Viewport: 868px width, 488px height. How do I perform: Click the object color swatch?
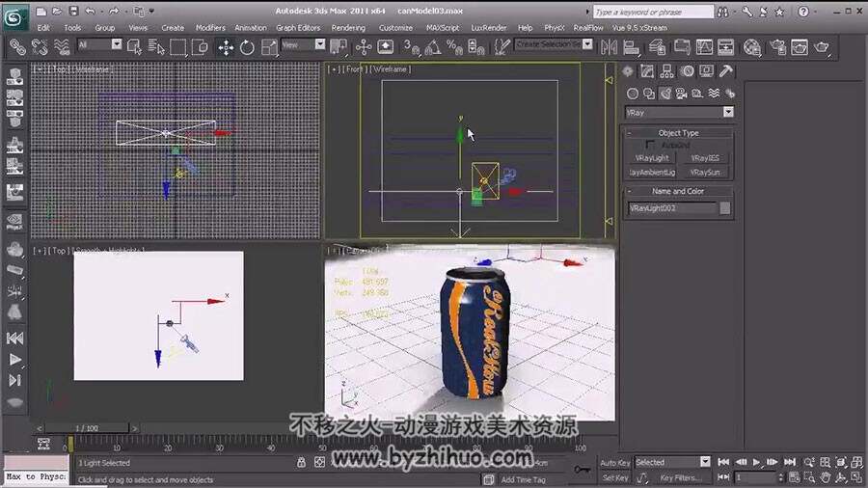coord(724,208)
